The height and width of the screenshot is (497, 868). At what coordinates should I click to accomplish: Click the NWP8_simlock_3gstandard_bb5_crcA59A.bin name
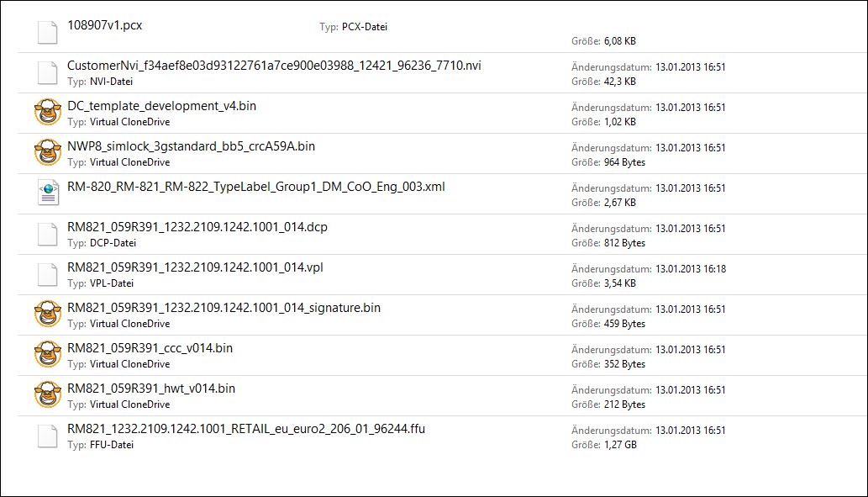pyautogui.click(x=191, y=146)
